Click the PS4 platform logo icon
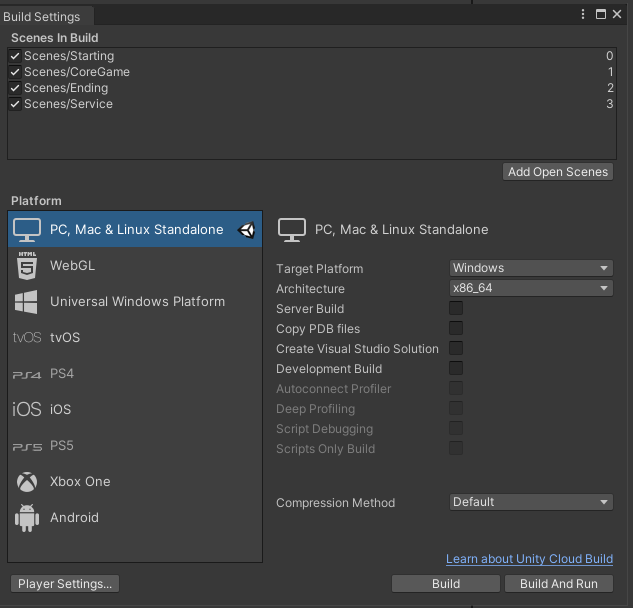The height and width of the screenshot is (608, 633). point(27,375)
